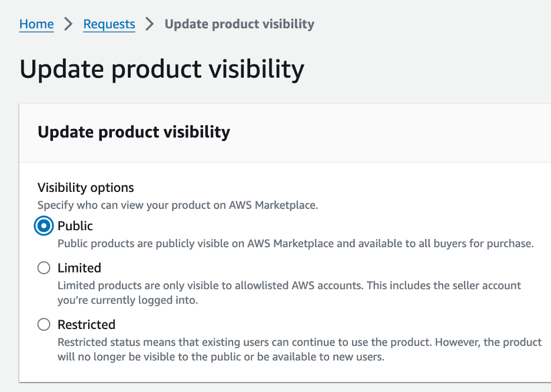
Task: Click the chevron separator after Home
Action: [x=68, y=24]
